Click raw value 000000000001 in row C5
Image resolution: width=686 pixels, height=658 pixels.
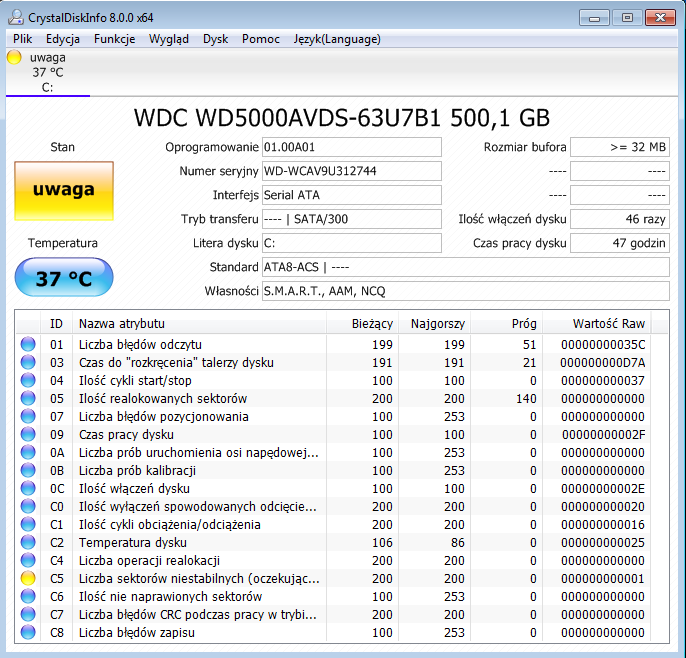coord(603,578)
